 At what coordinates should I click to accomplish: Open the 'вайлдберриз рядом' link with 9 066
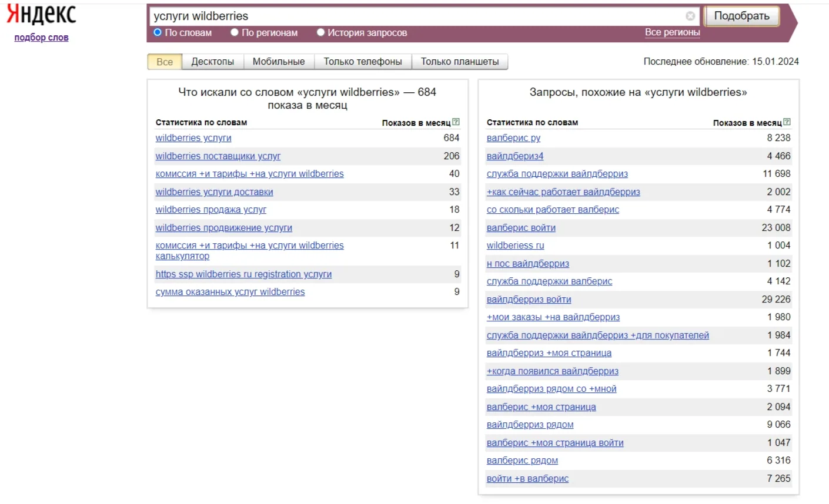[x=530, y=425]
